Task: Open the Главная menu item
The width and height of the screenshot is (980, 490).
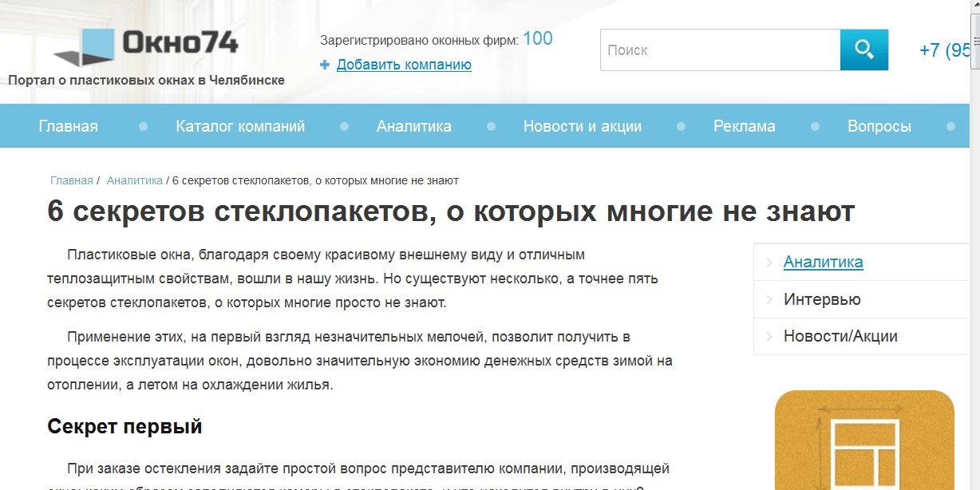Action: tap(69, 126)
